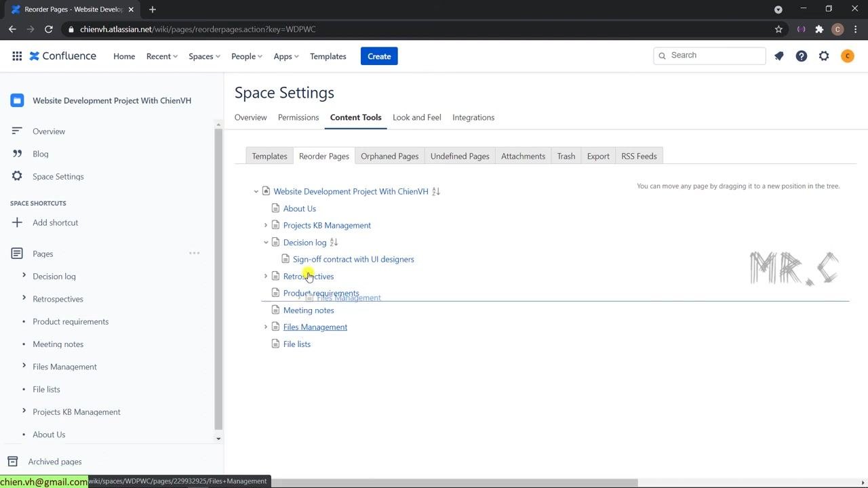
Task: Open the Attachments sub-tab
Action: click(x=523, y=156)
